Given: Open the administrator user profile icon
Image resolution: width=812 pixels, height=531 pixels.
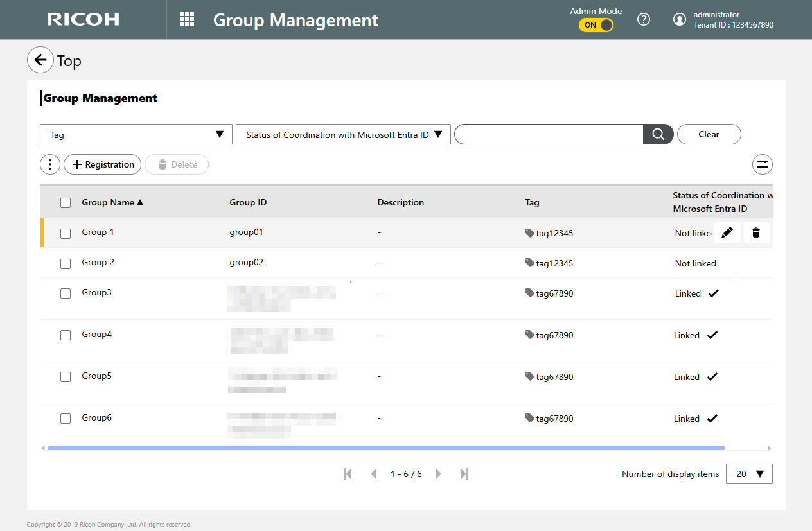Looking at the screenshot, I should pyautogui.click(x=679, y=19).
